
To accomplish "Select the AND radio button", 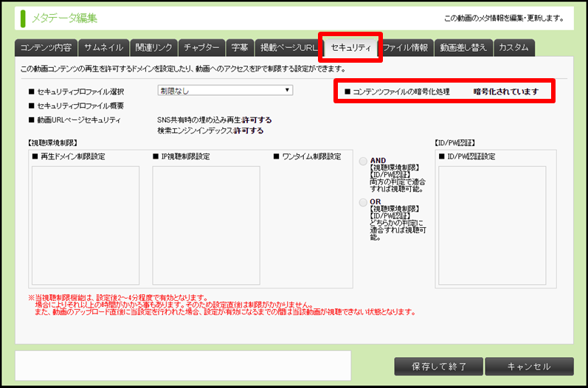I will point(363,161).
